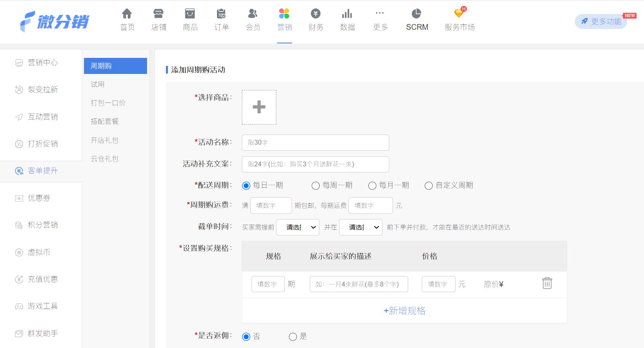Click the +新增规格 link
Viewport: 644px width, 348px height.
[x=405, y=311]
